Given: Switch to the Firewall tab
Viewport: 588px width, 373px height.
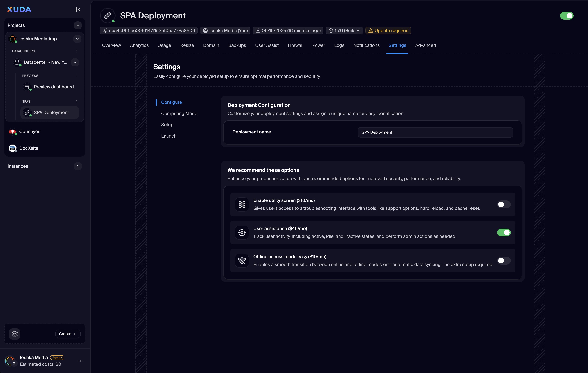Looking at the screenshot, I should [x=295, y=45].
